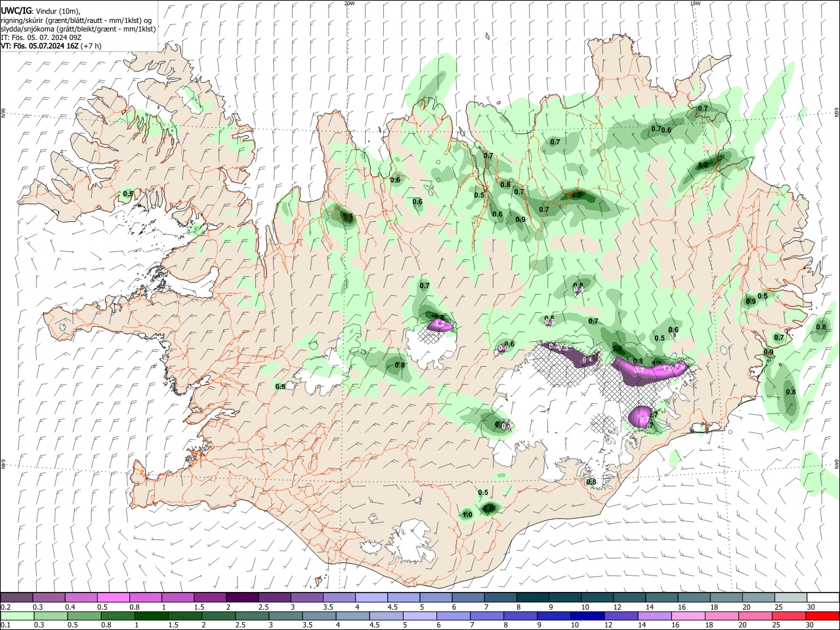Click the pale grey 25–30 snow legend swatch
The width and height of the screenshot is (840, 630).
pyautogui.click(x=790, y=598)
